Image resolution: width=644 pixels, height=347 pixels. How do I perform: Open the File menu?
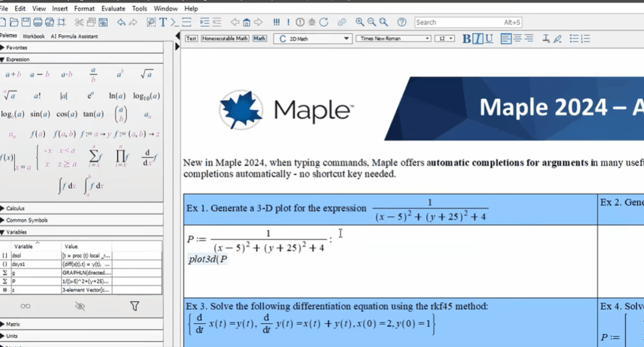(x=4, y=8)
